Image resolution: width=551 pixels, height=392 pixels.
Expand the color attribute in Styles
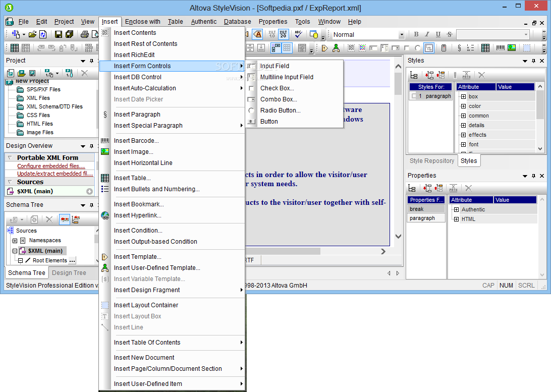(x=464, y=106)
